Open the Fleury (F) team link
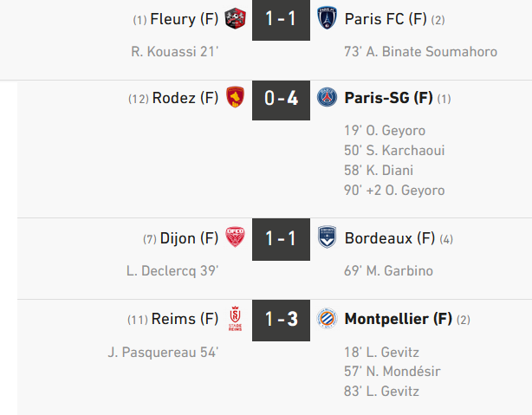 pyautogui.click(x=185, y=19)
